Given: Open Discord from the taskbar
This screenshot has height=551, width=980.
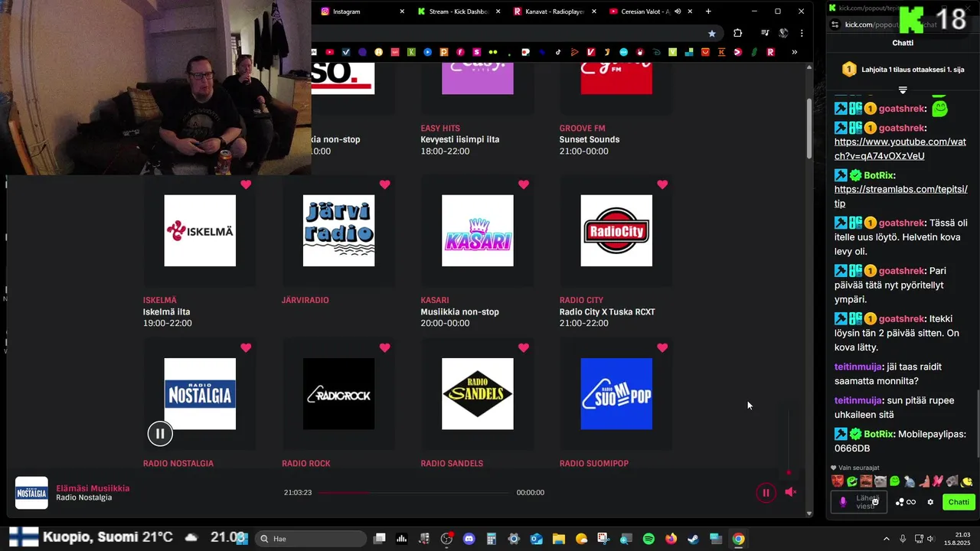Looking at the screenshot, I should coord(469,539).
